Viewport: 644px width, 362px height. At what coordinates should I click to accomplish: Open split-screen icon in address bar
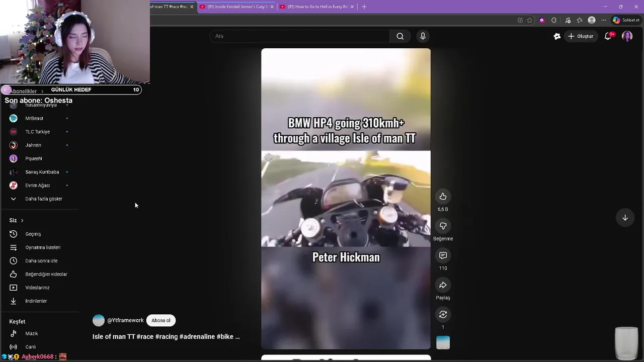520,20
